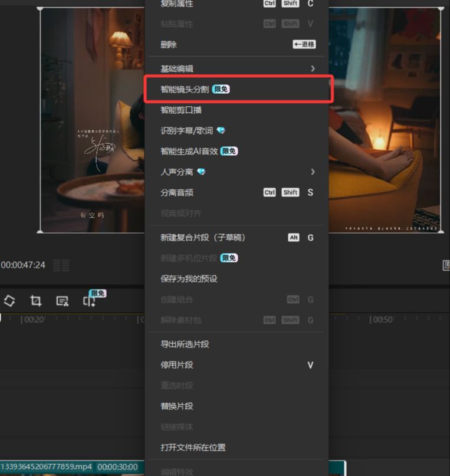Expand 人声分离 submenu chevron

point(313,172)
